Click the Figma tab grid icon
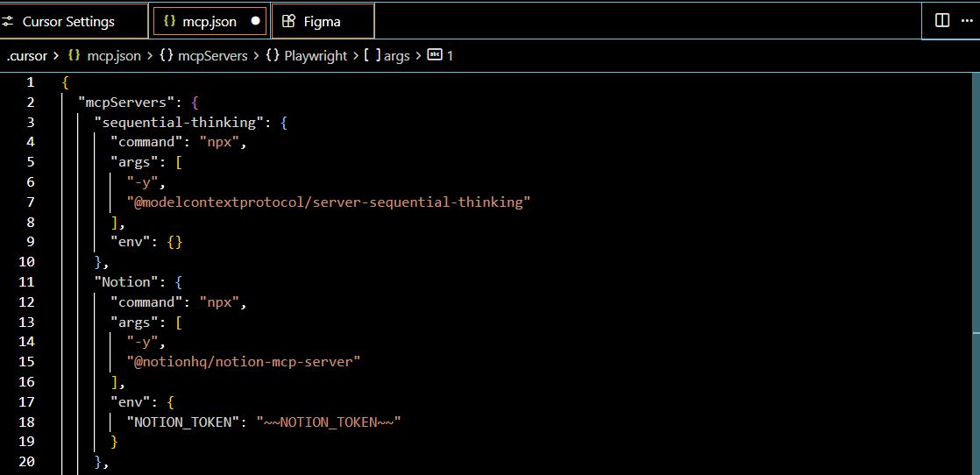This screenshot has width=980, height=475. 288,21
